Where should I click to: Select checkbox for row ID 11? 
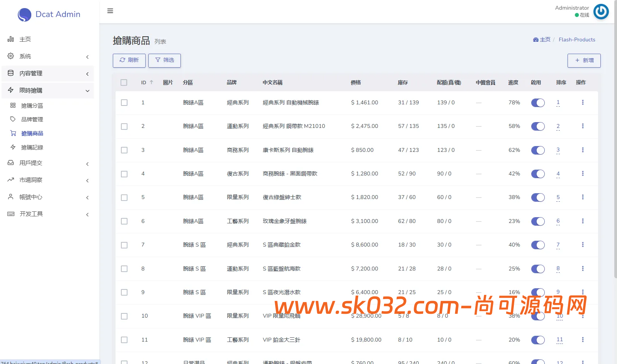124,340
